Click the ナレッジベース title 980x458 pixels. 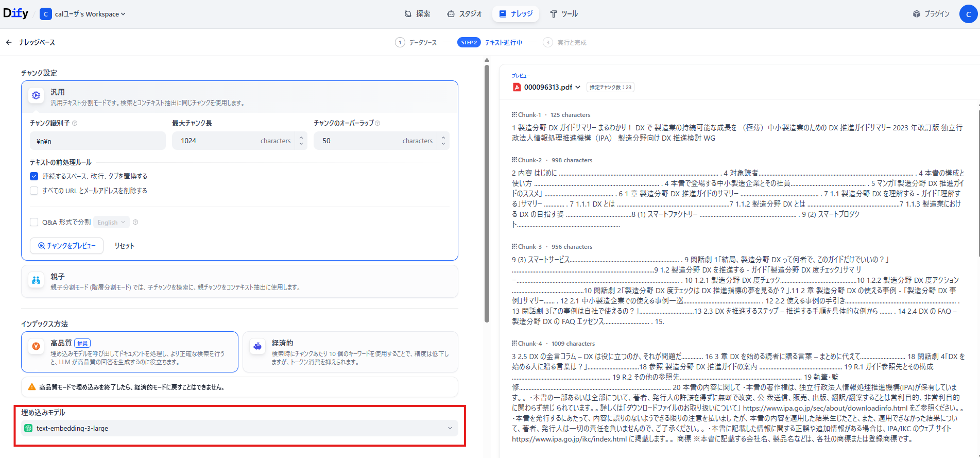(x=37, y=42)
